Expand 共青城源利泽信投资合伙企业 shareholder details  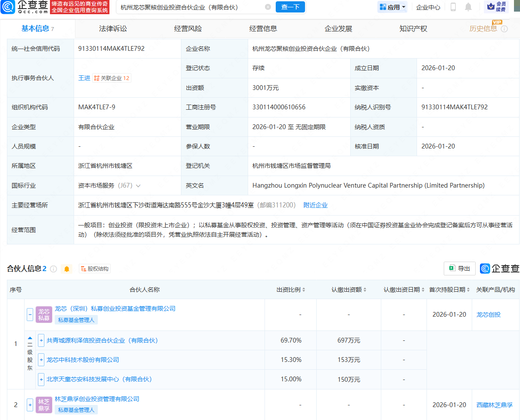coord(41,340)
